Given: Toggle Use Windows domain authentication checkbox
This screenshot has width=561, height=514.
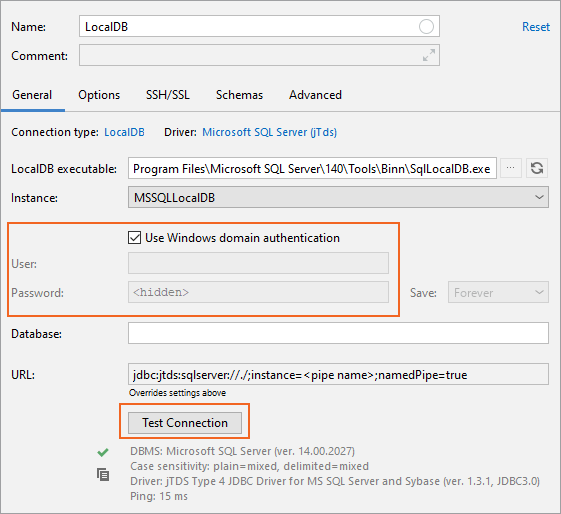Looking at the screenshot, I should point(135,238).
